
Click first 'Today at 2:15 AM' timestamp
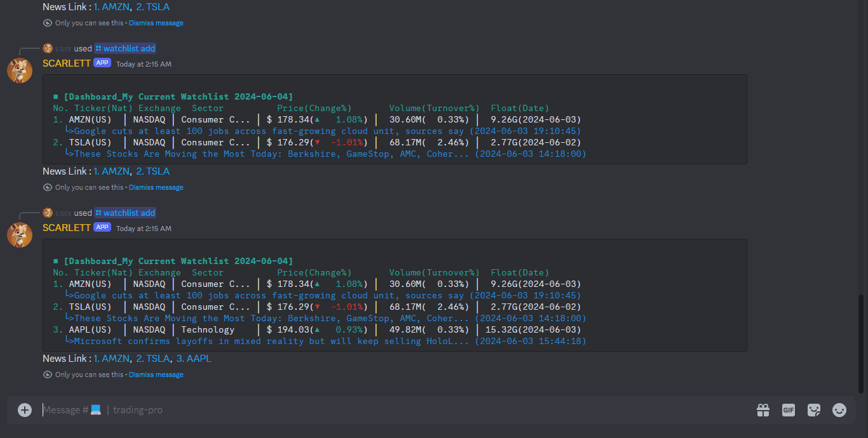pyautogui.click(x=144, y=64)
